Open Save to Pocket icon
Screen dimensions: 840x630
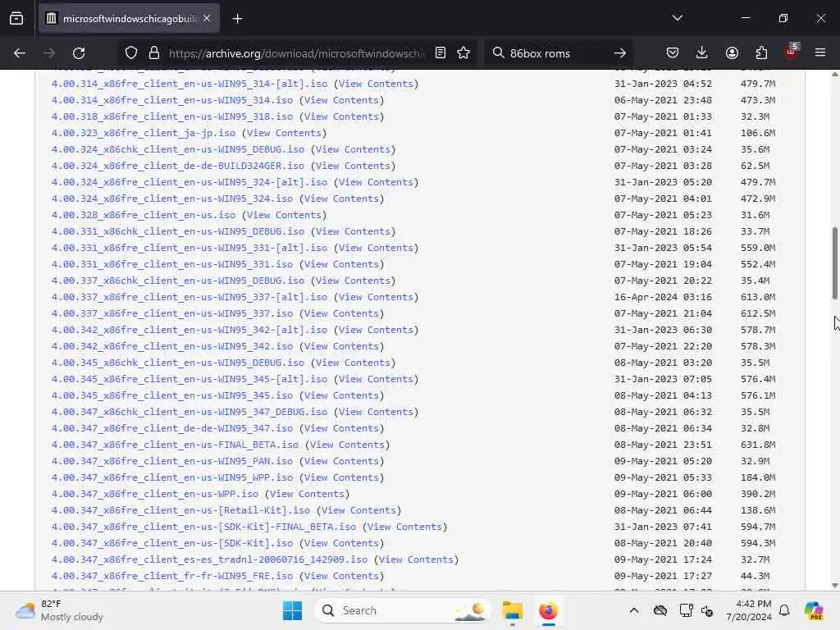(673, 53)
